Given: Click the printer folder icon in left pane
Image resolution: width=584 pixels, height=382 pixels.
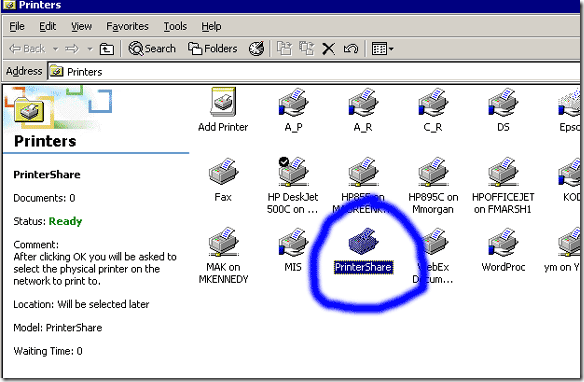Looking at the screenshot, I should click(x=29, y=111).
